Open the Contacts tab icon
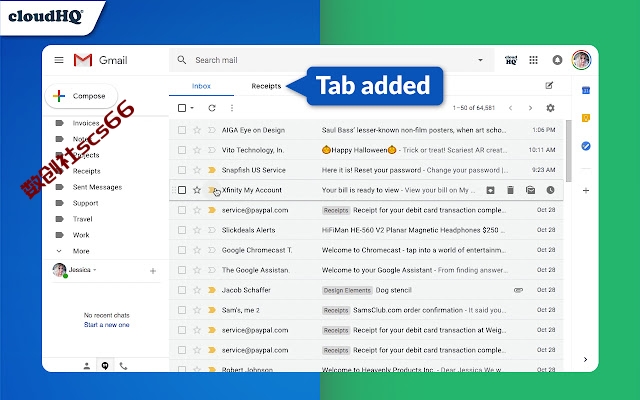The width and height of the screenshot is (640, 400). tap(87, 366)
